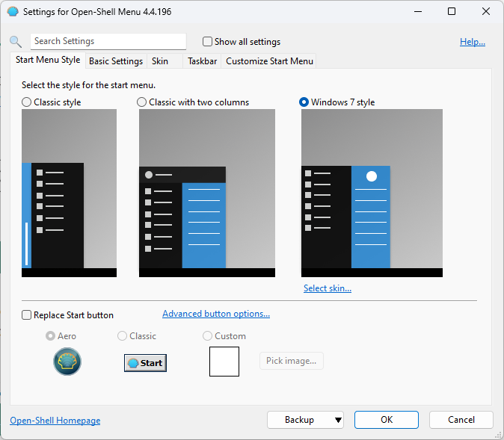Click the Classic style preview image

69,193
